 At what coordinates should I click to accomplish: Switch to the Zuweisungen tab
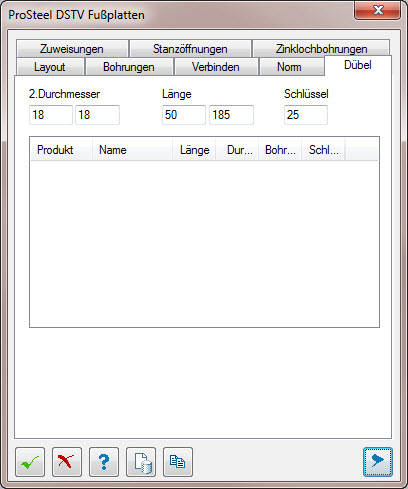tap(72, 49)
